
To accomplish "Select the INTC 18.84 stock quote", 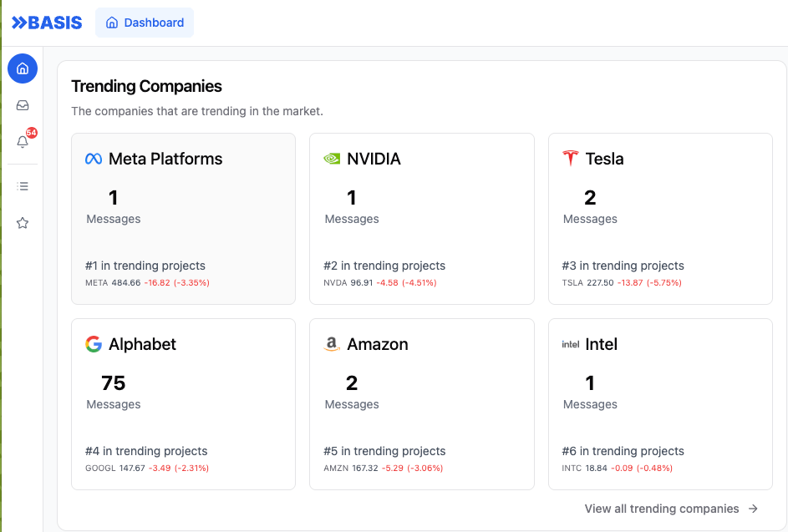I will (618, 469).
